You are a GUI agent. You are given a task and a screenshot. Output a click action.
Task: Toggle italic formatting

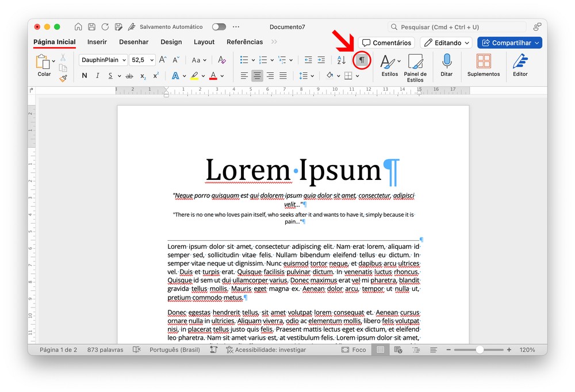97,76
